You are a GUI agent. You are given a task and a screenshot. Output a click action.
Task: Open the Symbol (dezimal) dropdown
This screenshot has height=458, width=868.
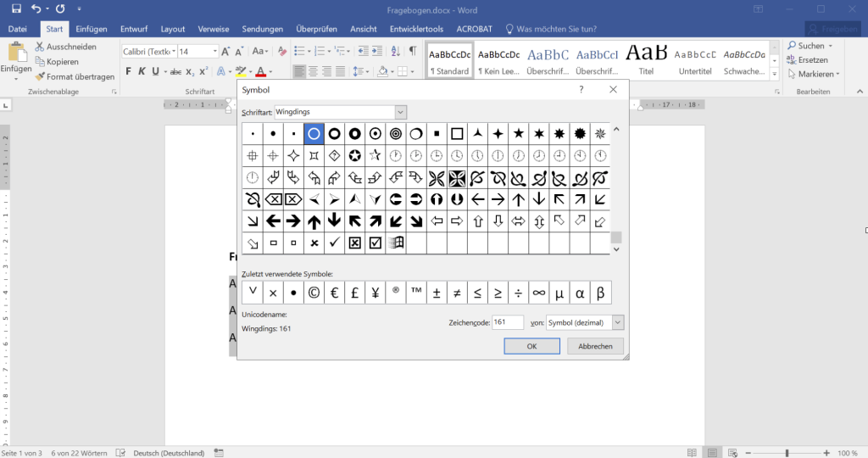point(618,322)
